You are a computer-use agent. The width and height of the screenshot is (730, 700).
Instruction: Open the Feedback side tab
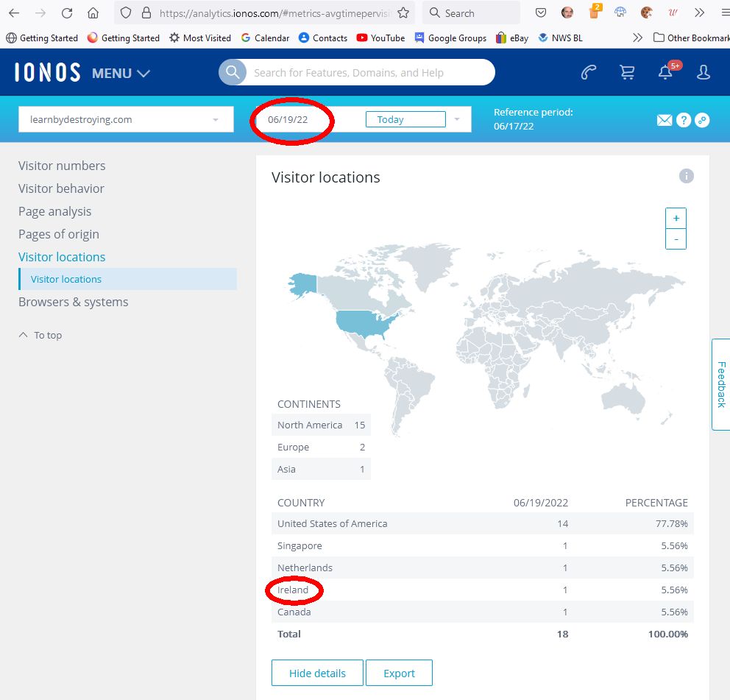coord(720,384)
